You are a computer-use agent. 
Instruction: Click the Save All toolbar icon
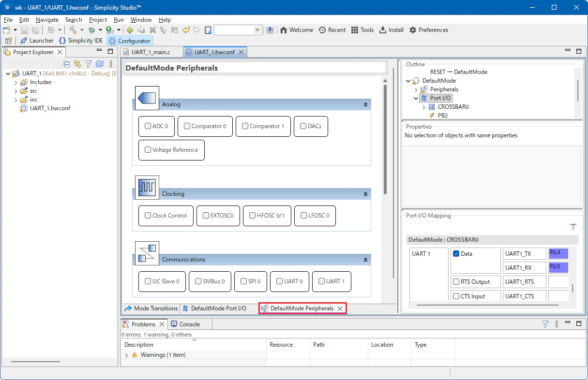35,30
